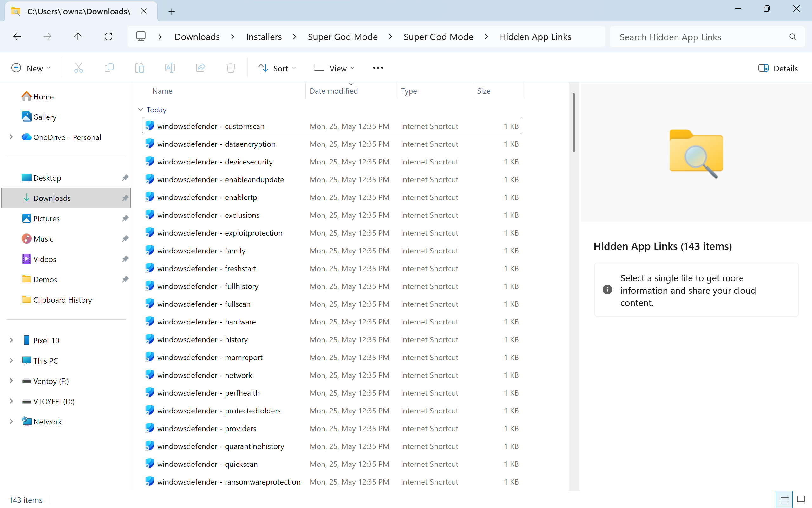
Task: Select windowsdefender - ransomwareprotection file
Action: pos(331,482)
